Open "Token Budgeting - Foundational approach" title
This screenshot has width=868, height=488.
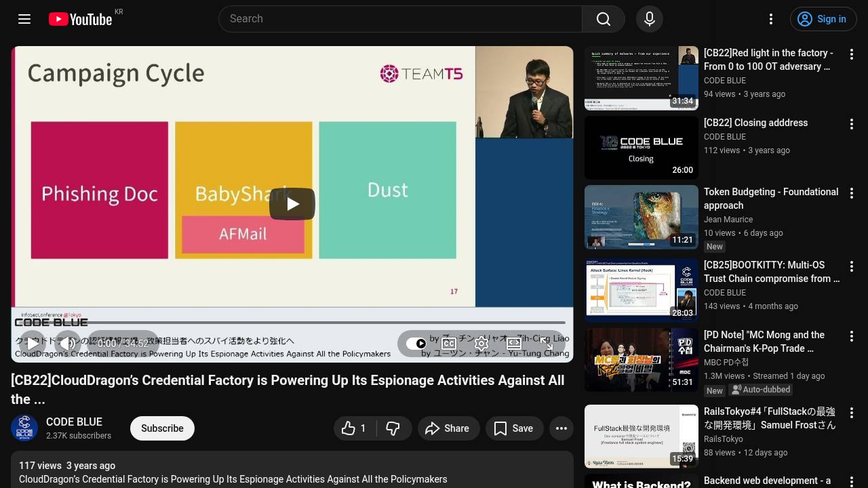pos(771,199)
